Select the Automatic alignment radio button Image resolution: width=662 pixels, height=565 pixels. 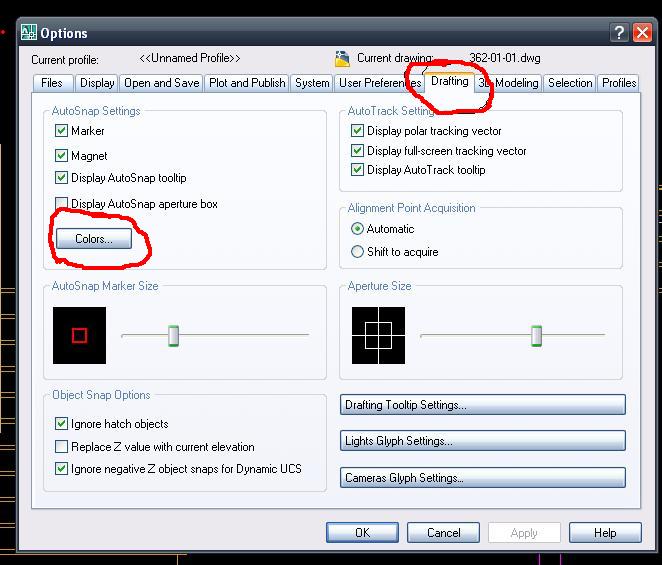pyautogui.click(x=357, y=229)
